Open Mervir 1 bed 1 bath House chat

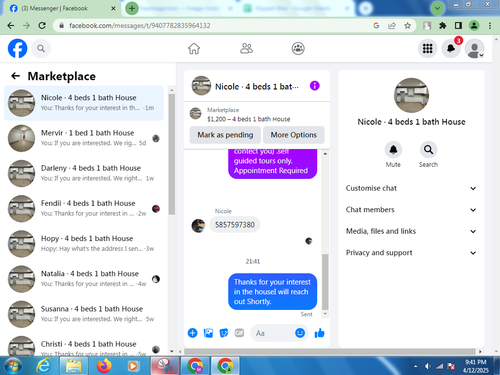click(84, 138)
